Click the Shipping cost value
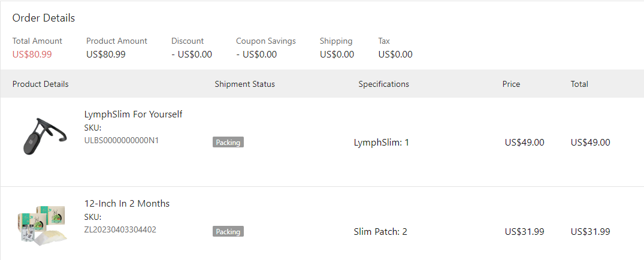Image resolution: width=644 pixels, height=260 pixels. point(337,54)
